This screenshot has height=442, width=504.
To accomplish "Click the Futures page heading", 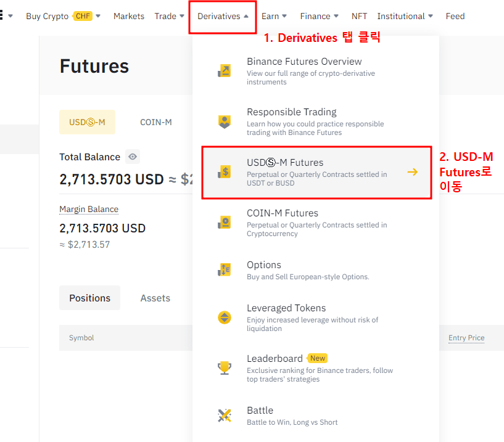I will coord(94,66).
